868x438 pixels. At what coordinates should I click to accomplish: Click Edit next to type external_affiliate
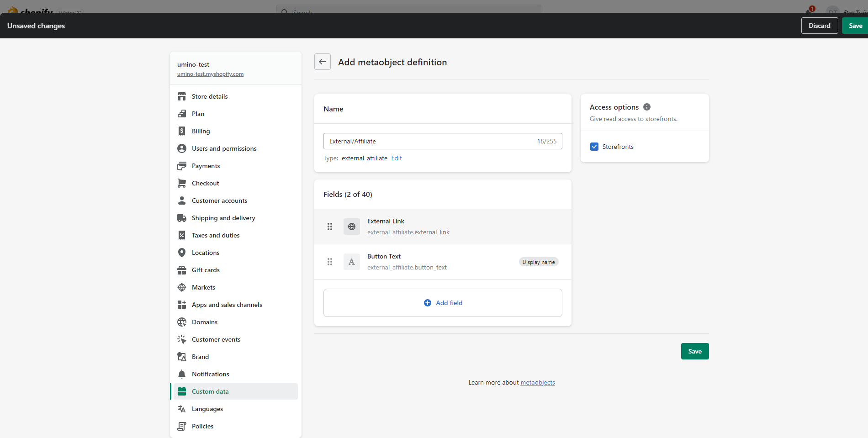397,158
